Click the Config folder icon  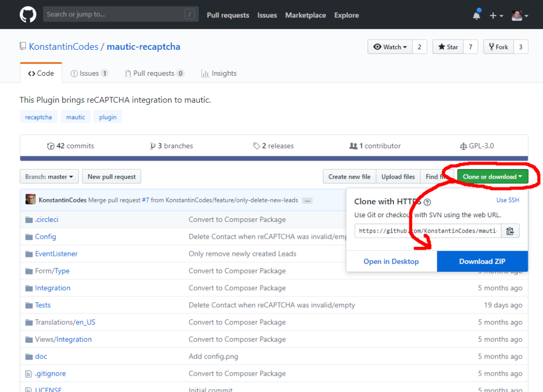point(29,237)
